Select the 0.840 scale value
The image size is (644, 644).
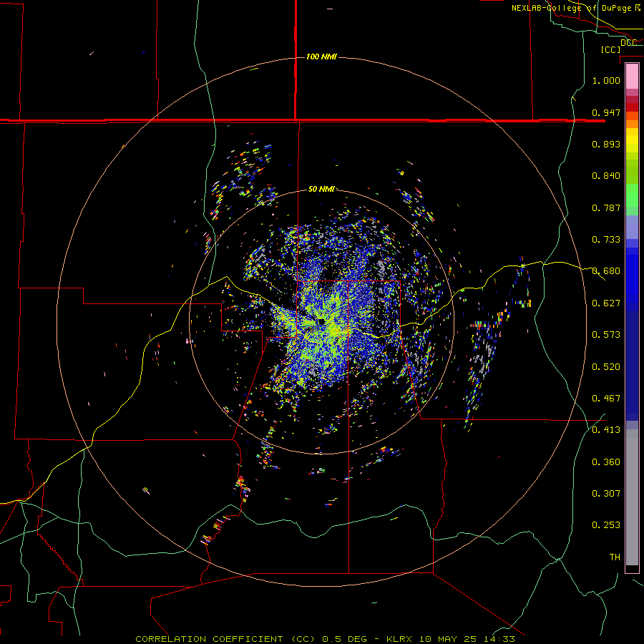606,176
